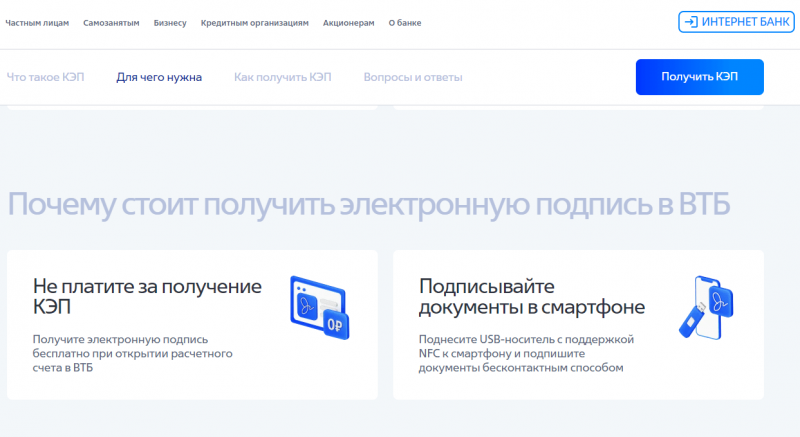800x437 pixels.
Task: Click text Получите электронную подпись бесплатно
Action: click(133, 353)
